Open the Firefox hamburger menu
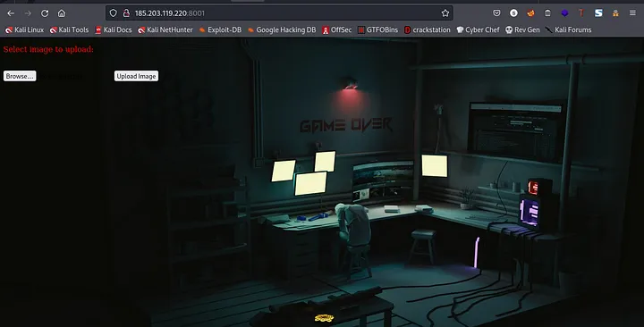Image resolution: width=644 pixels, height=327 pixels. tap(632, 13)
